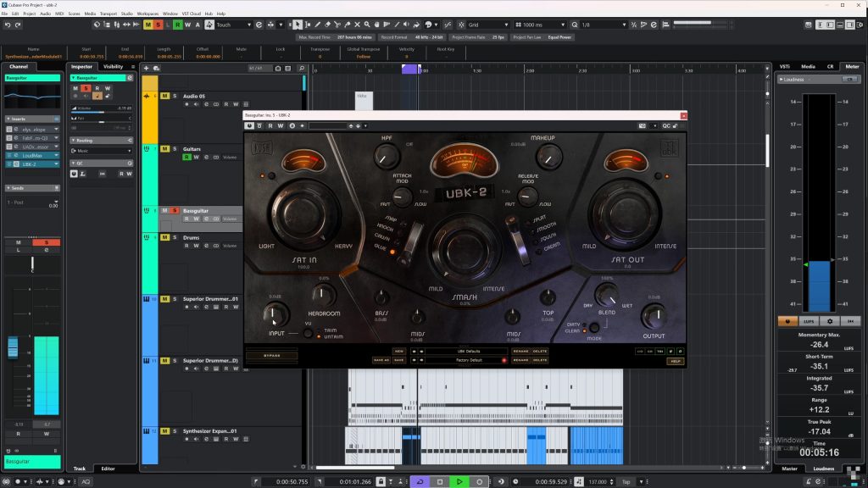Toggle UBK-2 plugin power button in header

pyautogui.click(x=250, y=125)
